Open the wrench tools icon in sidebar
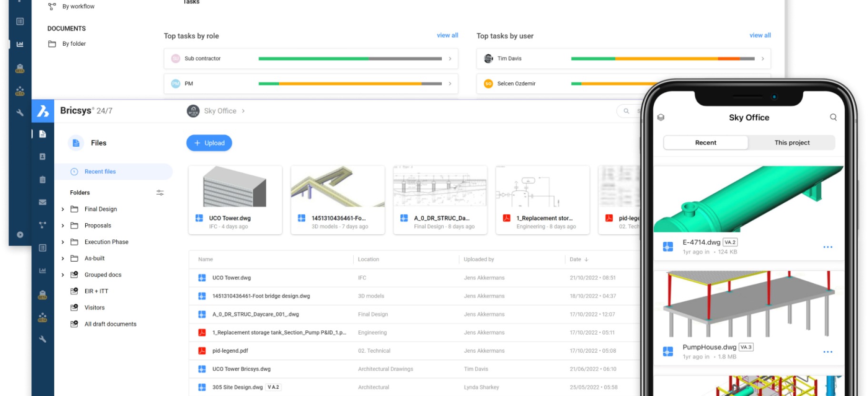 pyautogui.click(x=42, y=339)
